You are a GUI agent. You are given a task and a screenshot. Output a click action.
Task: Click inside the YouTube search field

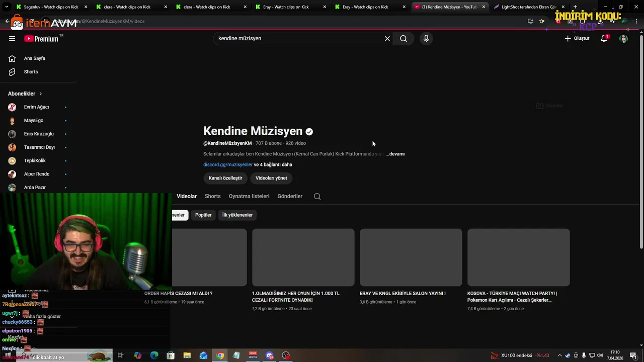(x=299, y=39)
